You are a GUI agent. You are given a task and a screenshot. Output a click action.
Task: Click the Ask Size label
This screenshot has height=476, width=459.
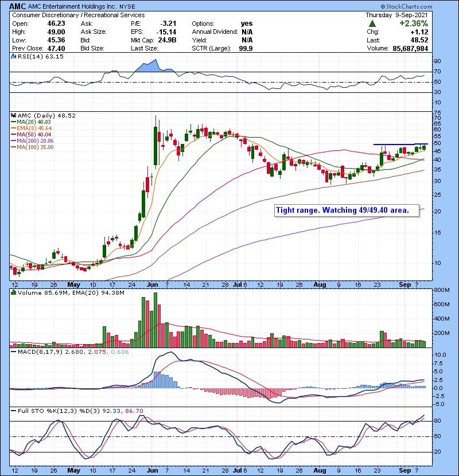coord(94,32)
